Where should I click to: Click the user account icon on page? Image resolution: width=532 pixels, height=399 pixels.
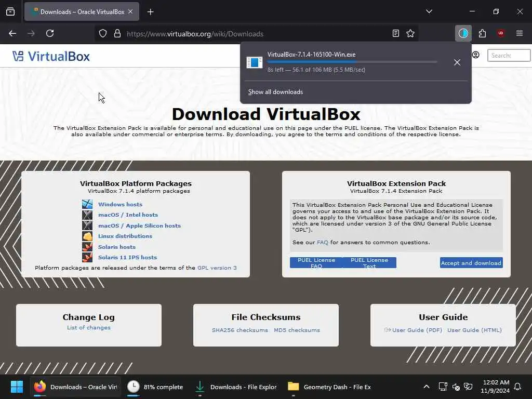(x=476, y=55)
